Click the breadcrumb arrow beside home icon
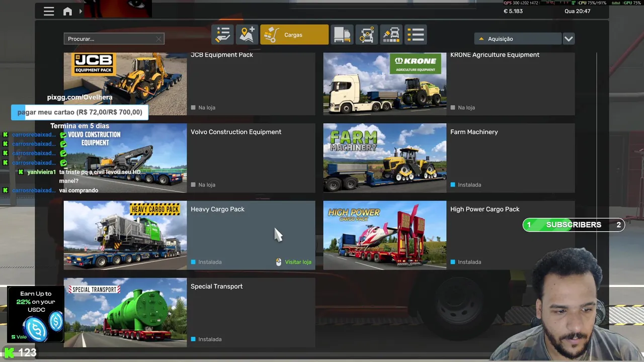Screen dimensions: 644x362 click(80, 11)
